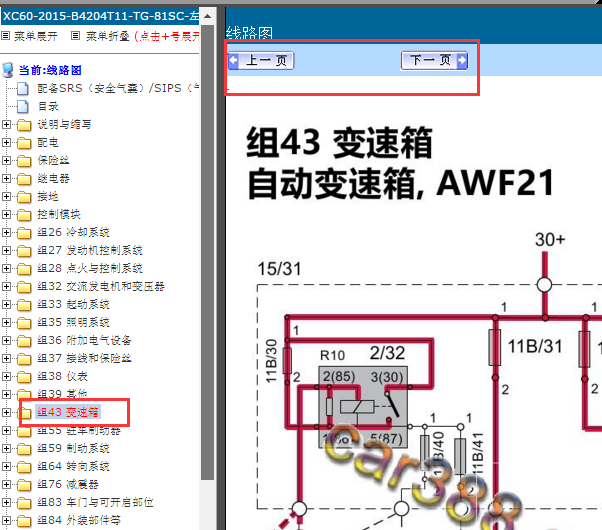The height and width of the screenshot is (530, 602).
Task: Expand 组33 起动系统 folder
Action: pos(6,305)
